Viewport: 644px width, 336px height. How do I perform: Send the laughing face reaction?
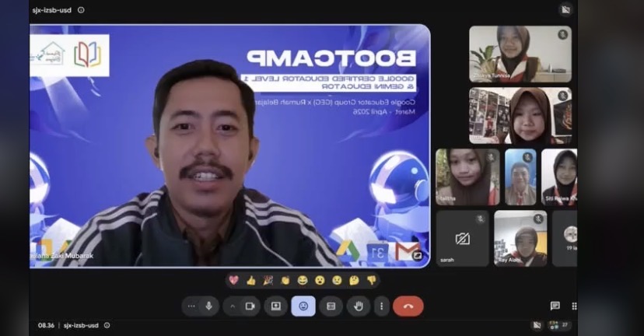click(x=303, y=281)
